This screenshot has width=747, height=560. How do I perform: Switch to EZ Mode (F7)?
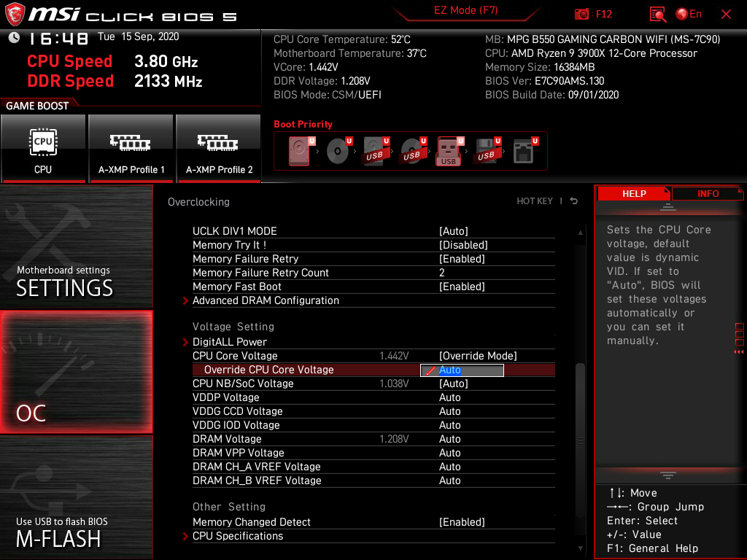pyautogui.click(x=465, y=11)
